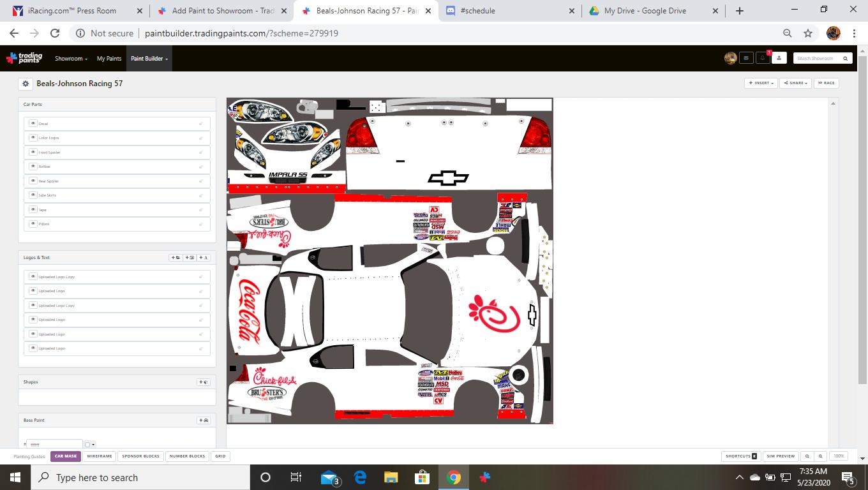Viewport: 868px width, 490px height.
Task: Click the add base paint icon
Action: click(x=203, y=420)
